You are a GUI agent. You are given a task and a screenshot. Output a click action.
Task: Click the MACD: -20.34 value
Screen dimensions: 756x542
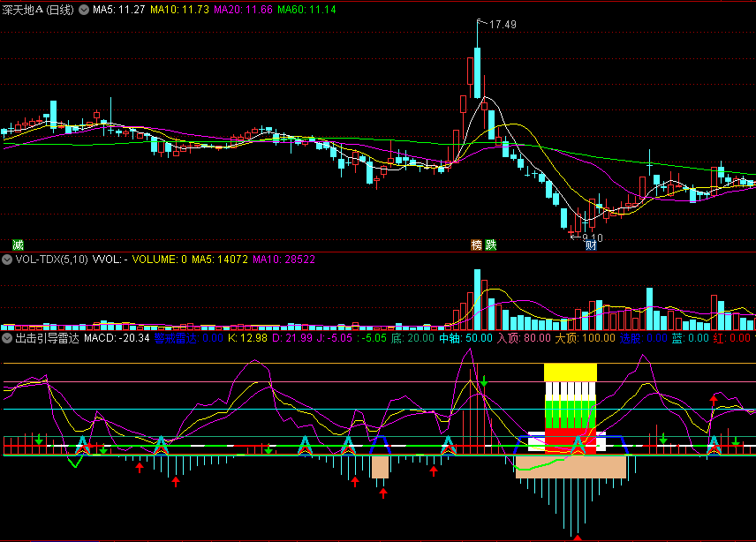(x=117, y=338)
